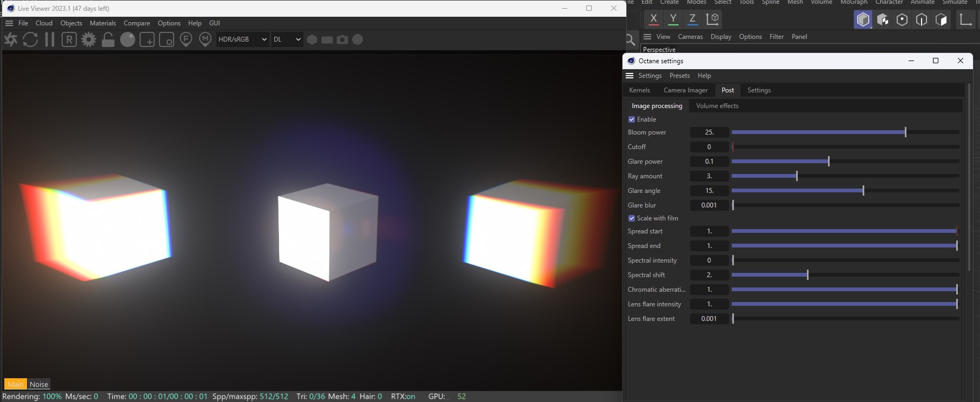Open the Settings menu in Octane settings
The width and height of the screenshot is (980, 402).
pos(650,76)
